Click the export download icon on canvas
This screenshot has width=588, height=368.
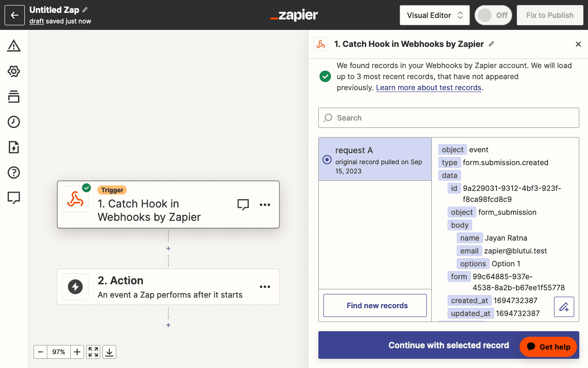109,352
